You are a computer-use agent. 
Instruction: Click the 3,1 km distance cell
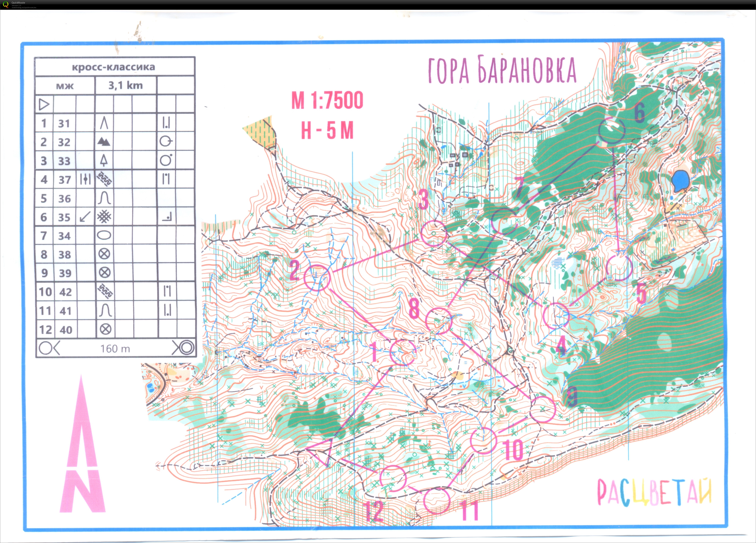pyautogui.click(x=125, y=86)
